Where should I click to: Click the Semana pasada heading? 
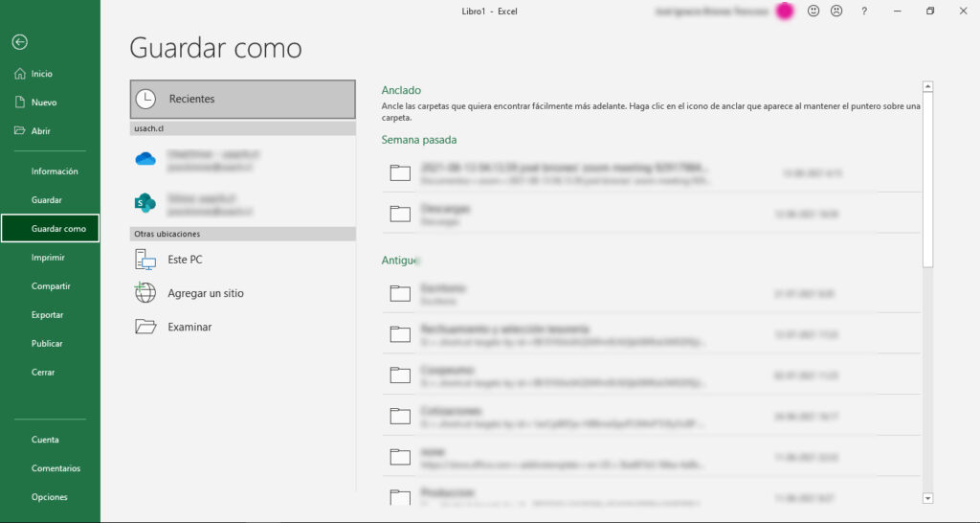coord(419,140)
